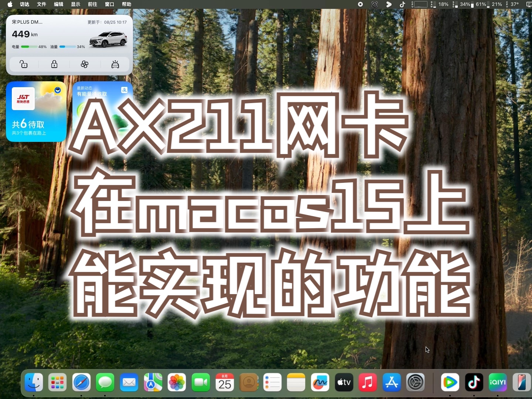
Task: Click CPU temperature 37° status
Action: tap(512, 4)
